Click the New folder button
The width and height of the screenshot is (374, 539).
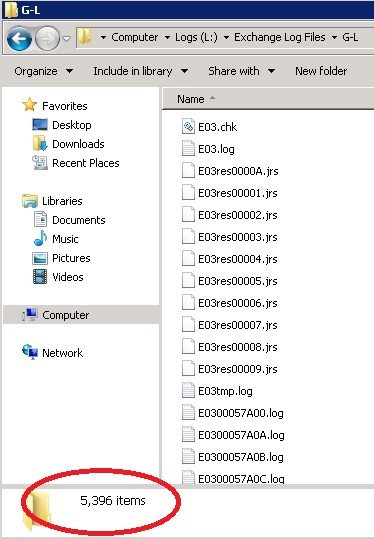(x=321, y=71)
